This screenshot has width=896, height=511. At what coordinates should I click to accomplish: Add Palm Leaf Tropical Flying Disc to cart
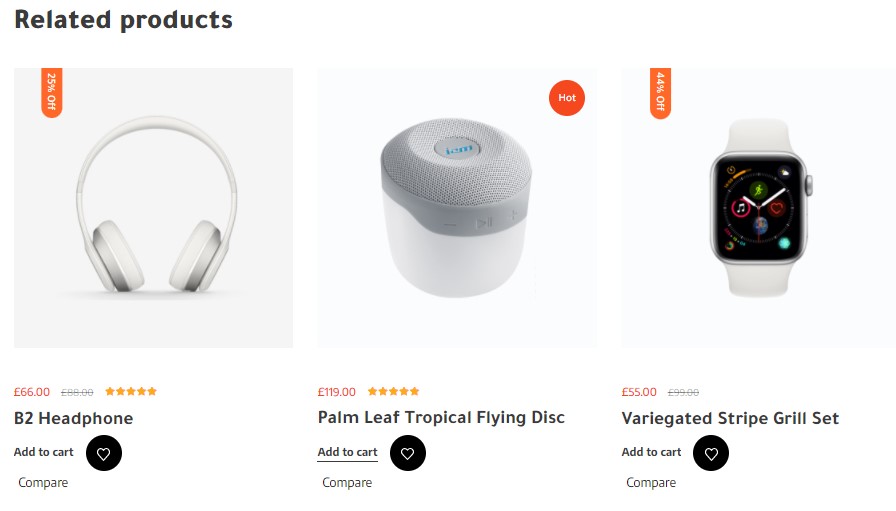coord(348,452)
